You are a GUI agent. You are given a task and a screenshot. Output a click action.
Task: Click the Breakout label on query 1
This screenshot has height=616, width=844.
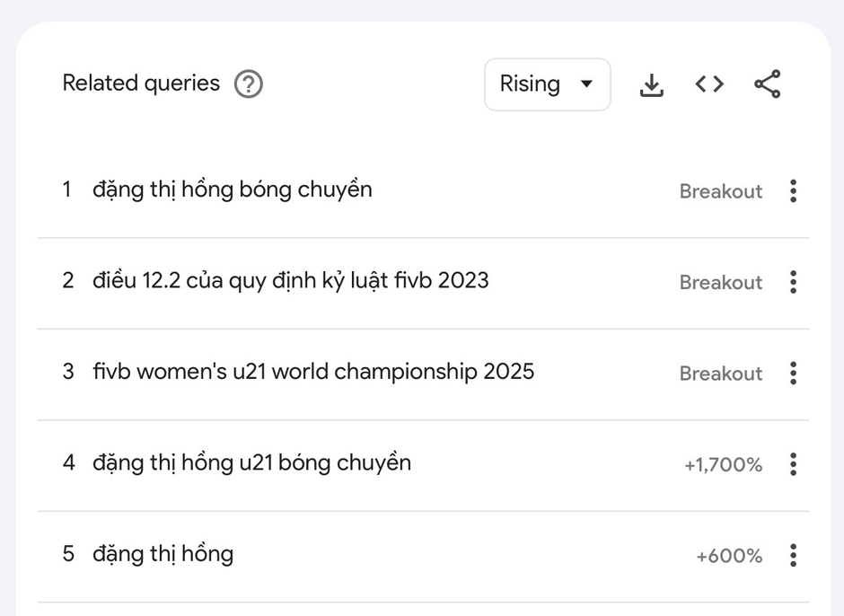tap(721, 191)
